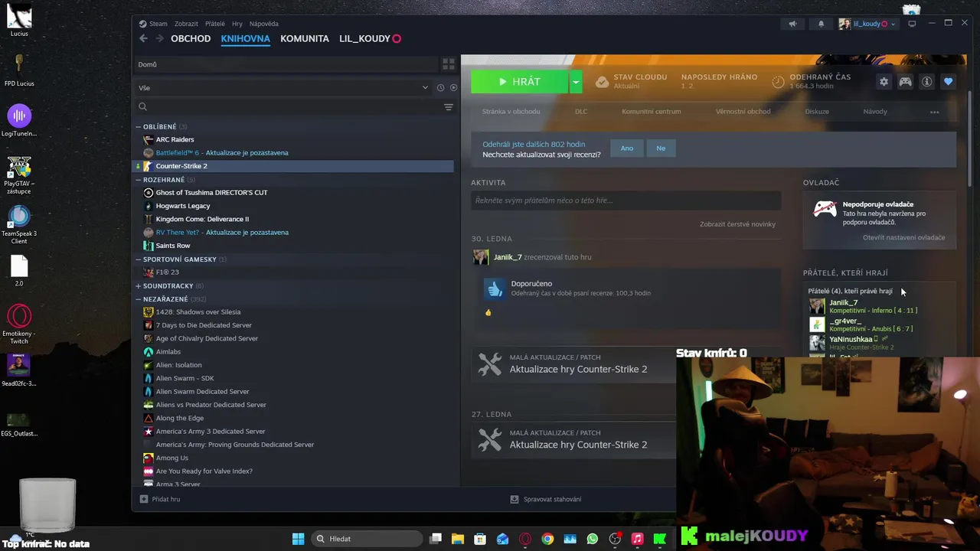Open Návody link
980x551 pixels.
pyautogui.click(x=875, y=112)
